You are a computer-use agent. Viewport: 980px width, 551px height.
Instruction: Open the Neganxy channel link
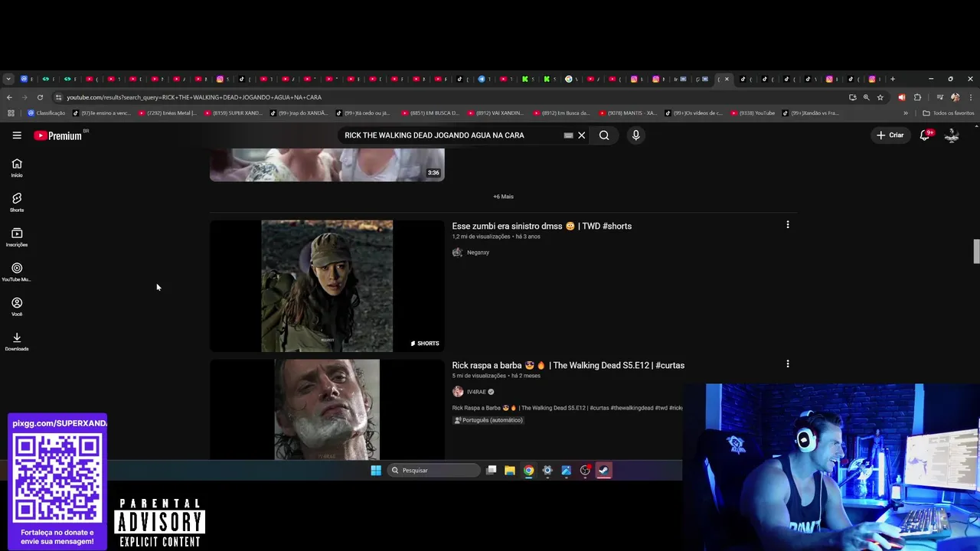[478, 253]
